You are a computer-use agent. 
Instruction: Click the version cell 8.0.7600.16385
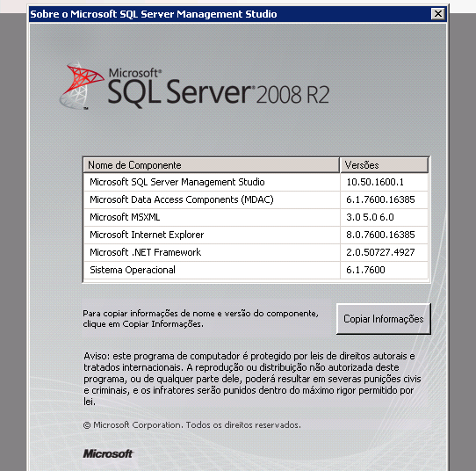coord(380,235)
